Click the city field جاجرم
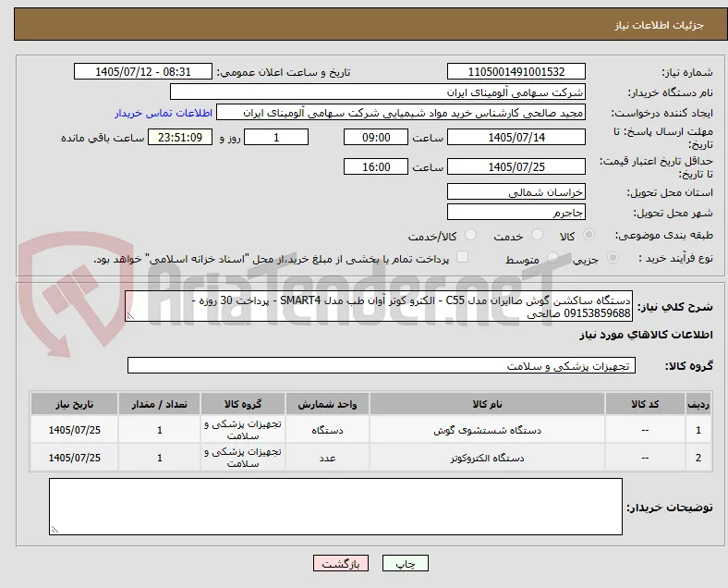The image size is (728, 588). [x=516, y=213]
